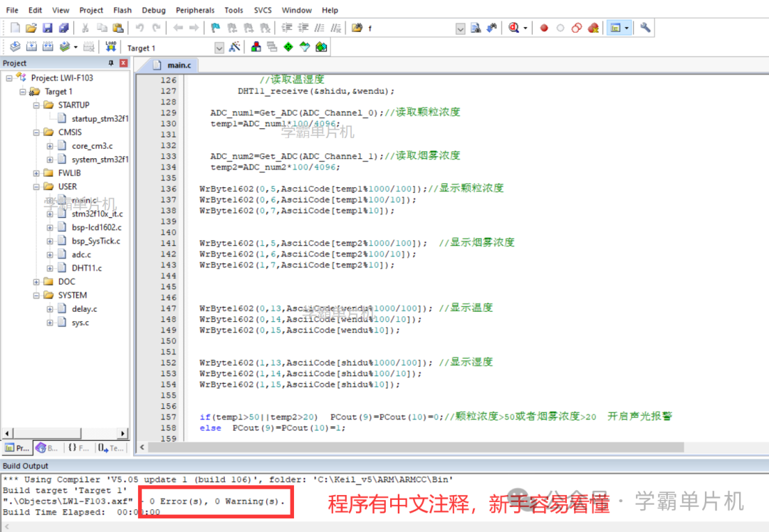The height and width of the screenshot is (532, 769).
Task: Click the Save All icon
Action: [x=64, y=28]
